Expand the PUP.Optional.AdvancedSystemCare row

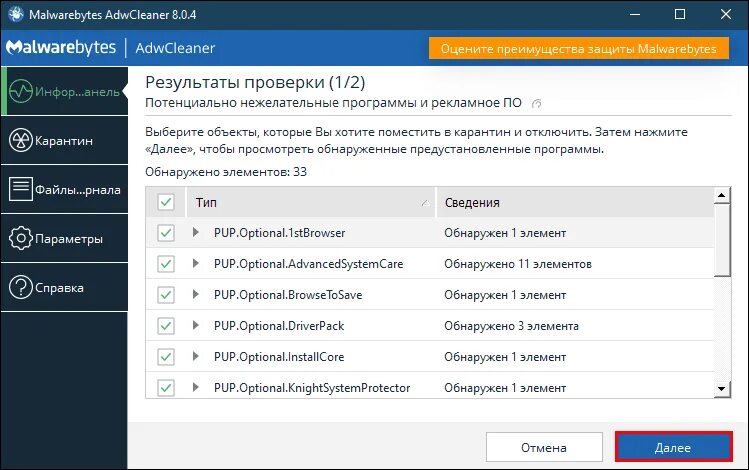[x=195, y=263]
